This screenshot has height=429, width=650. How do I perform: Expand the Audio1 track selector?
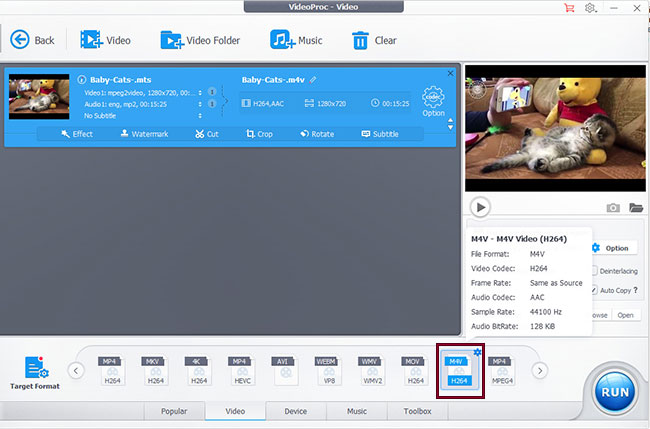click(x=200, y=104)
